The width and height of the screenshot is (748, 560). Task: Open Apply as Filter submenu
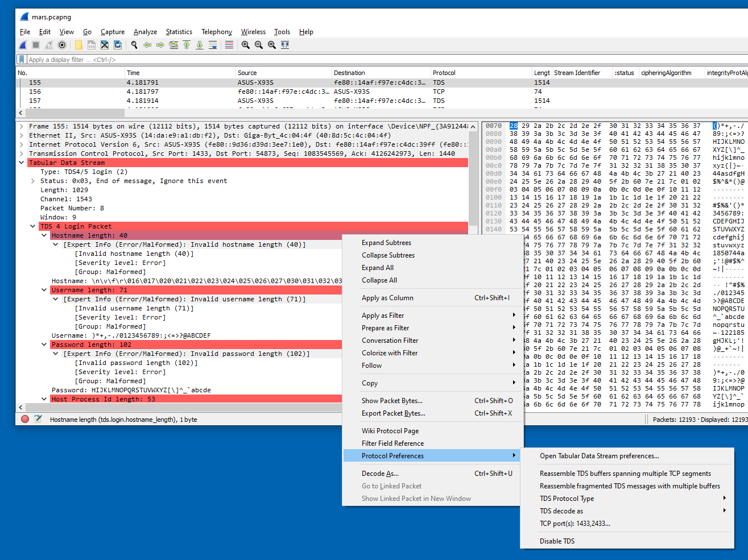pyautogui.click(x=432, y=316)
